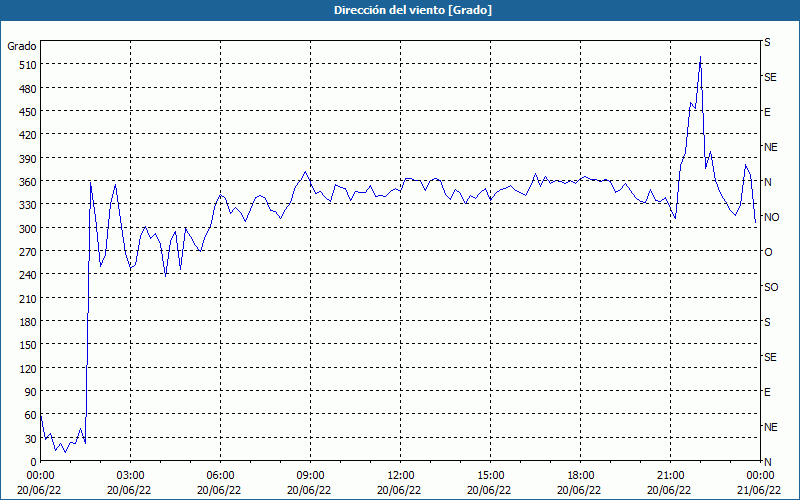
Task: Click the 330 degree axis label
Action: click(28, 206)
